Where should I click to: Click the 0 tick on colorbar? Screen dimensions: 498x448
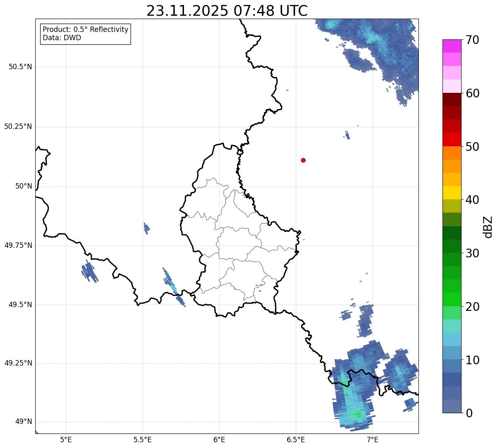tap(469, 413)
